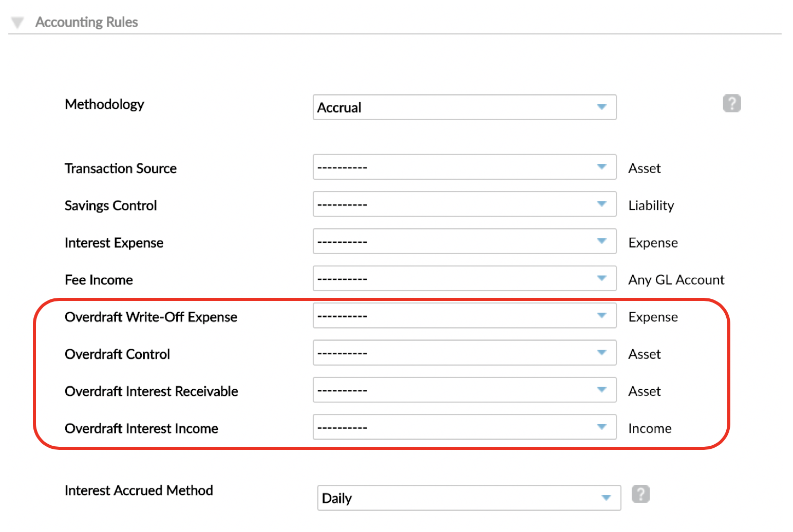Image resolution: width=793 pixels, height=532 pixels.
Task: Click the blue arrow on Overdraft Control dropdown
Action: click(x=601, y=353)
